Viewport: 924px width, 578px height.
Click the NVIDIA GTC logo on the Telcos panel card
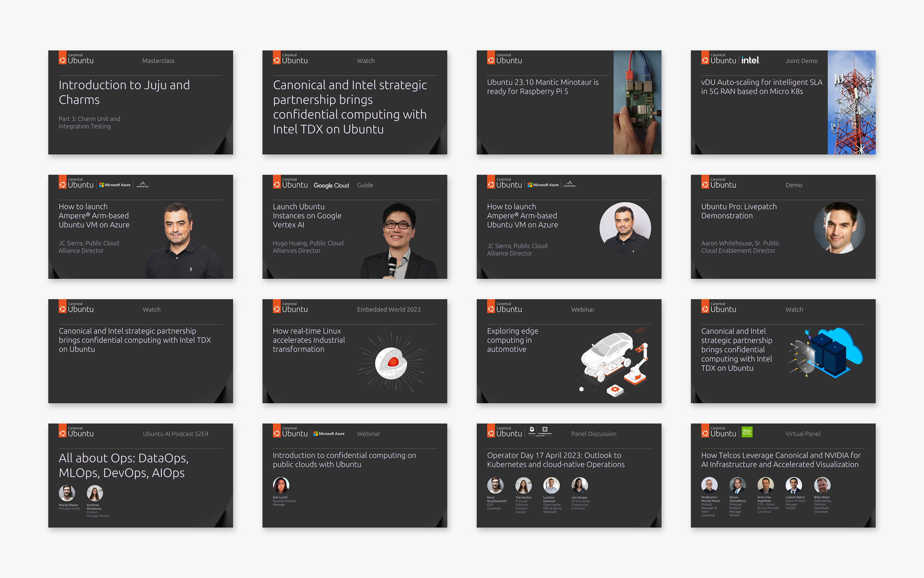pyautogui.click(x=747, y=432)
